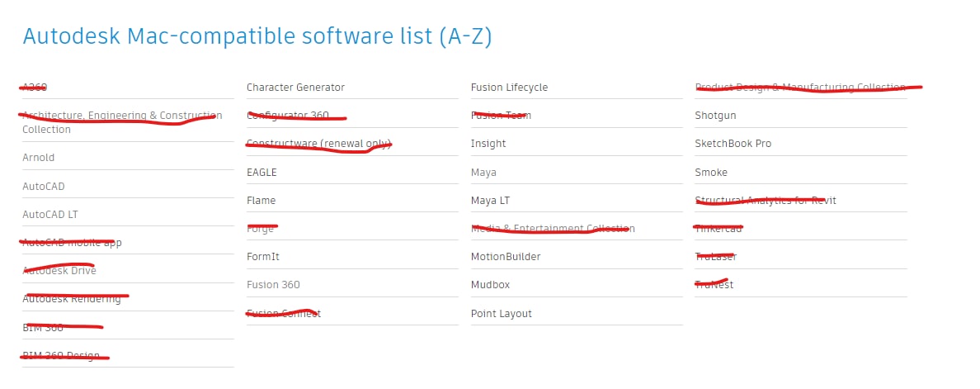Click the Flame link

coord(261,201)
